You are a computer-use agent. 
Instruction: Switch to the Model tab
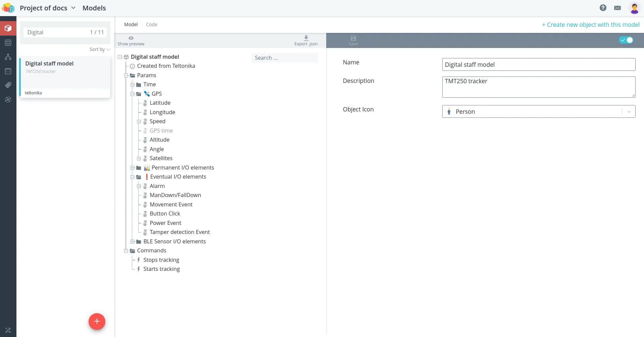[x=131, y=25]
